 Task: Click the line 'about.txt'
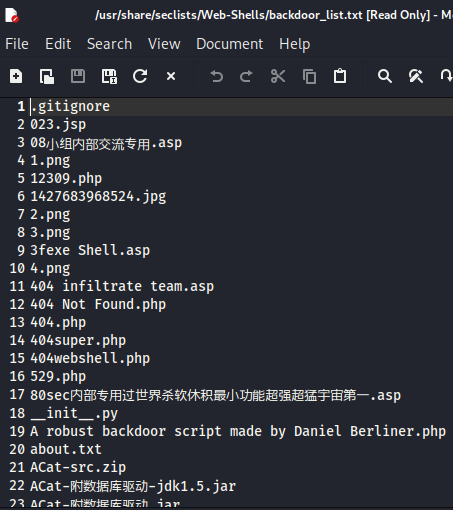66,450
